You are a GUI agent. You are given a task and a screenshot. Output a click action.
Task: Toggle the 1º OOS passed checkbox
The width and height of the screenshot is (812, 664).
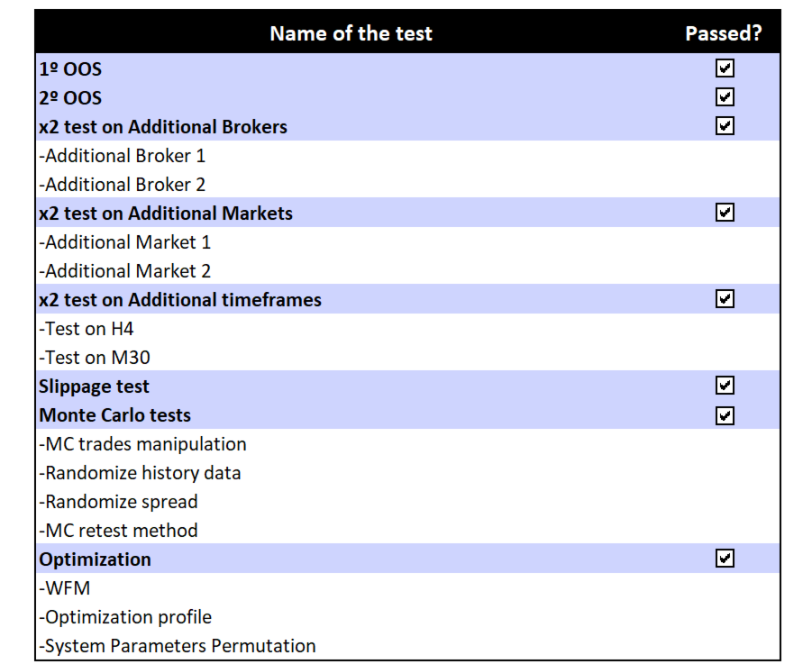point(725,68)
